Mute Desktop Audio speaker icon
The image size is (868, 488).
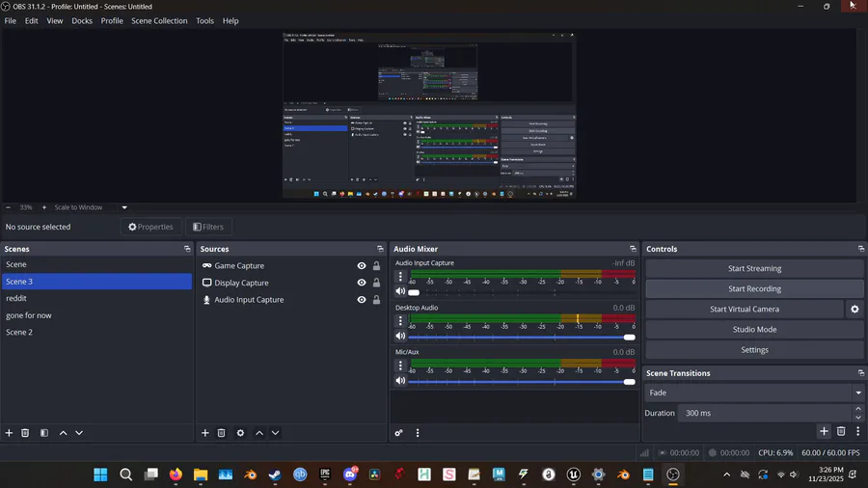click(x=400, y=336)
